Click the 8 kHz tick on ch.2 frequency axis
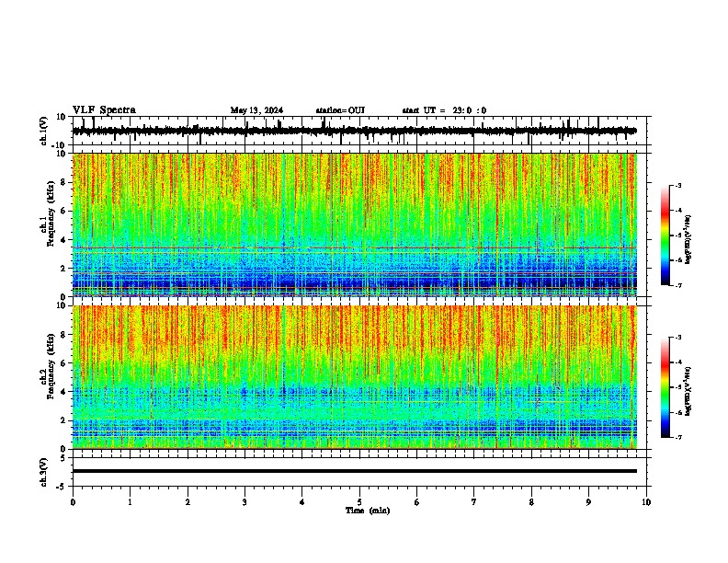The height and width of the screenshot is (563, 728). pos(63,335)
